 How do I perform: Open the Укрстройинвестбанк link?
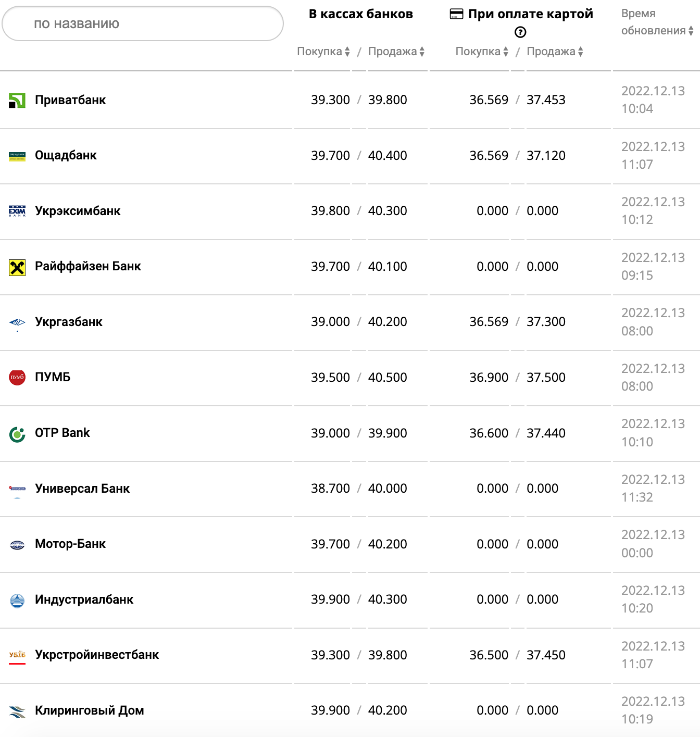point(97,655)
